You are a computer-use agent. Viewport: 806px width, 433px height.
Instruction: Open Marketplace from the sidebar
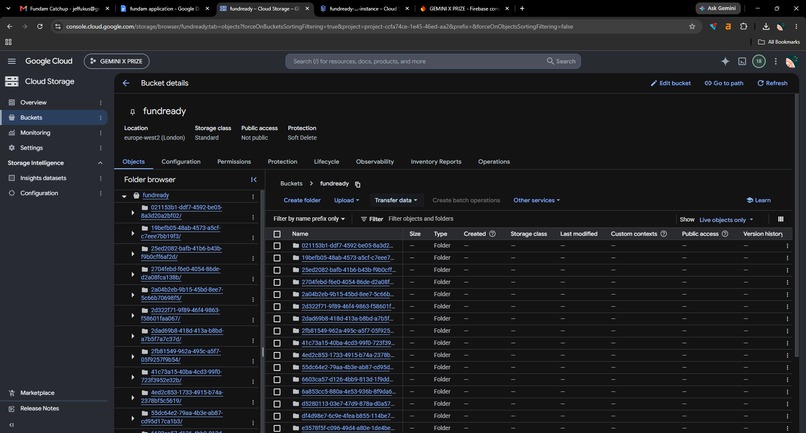[37, 393]
